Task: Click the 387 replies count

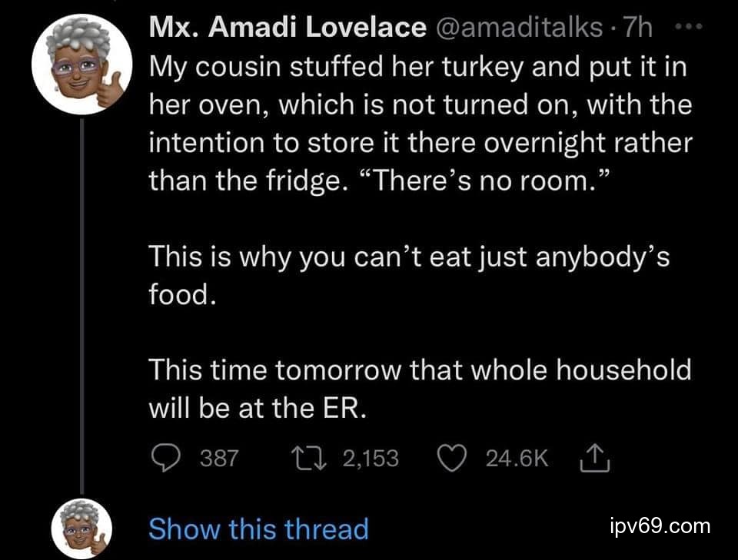Action: point(219,459)
